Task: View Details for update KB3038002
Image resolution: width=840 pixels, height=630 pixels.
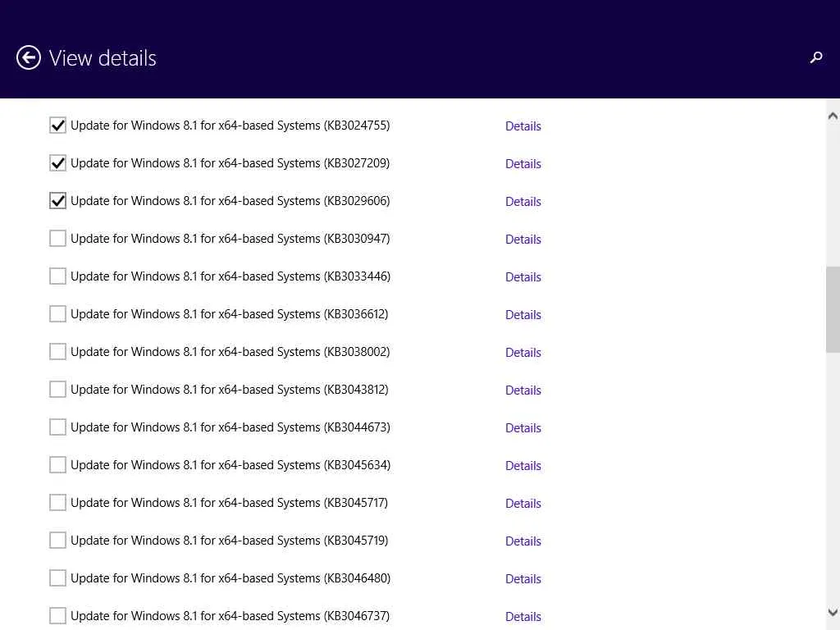Action: pyautogui.click(x=523, y=353)
